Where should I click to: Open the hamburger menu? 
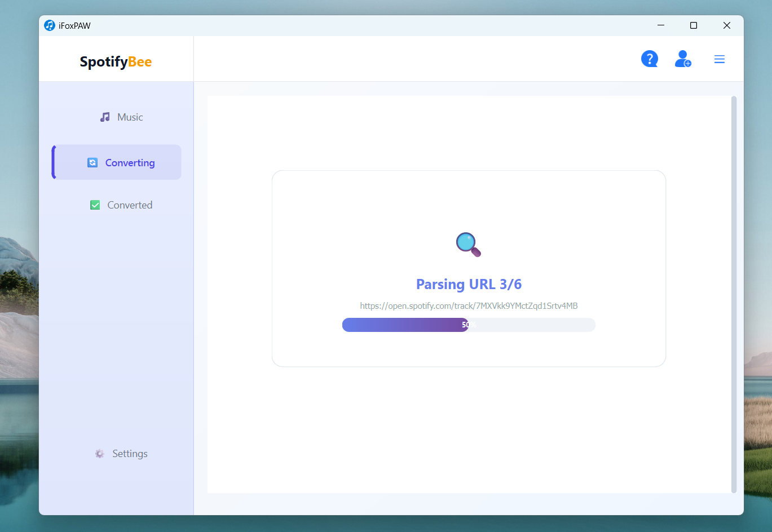click(719, 59)
